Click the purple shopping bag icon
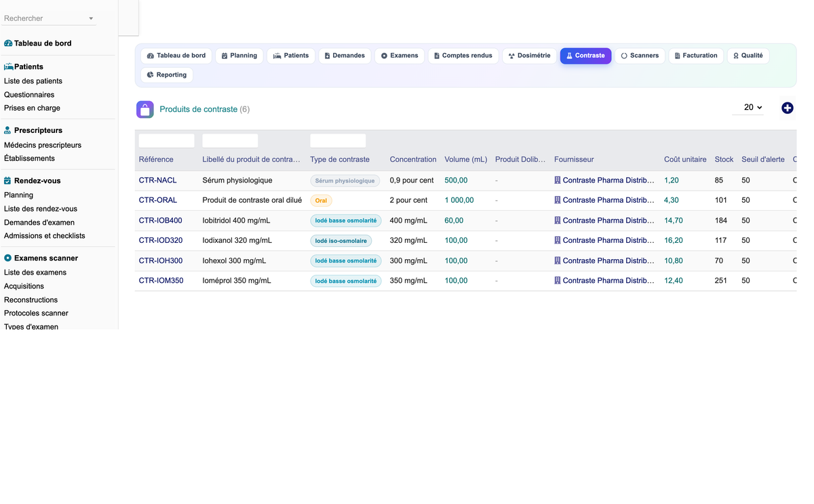This screenshot has width=814, height=504. click(x=145, y=109)
